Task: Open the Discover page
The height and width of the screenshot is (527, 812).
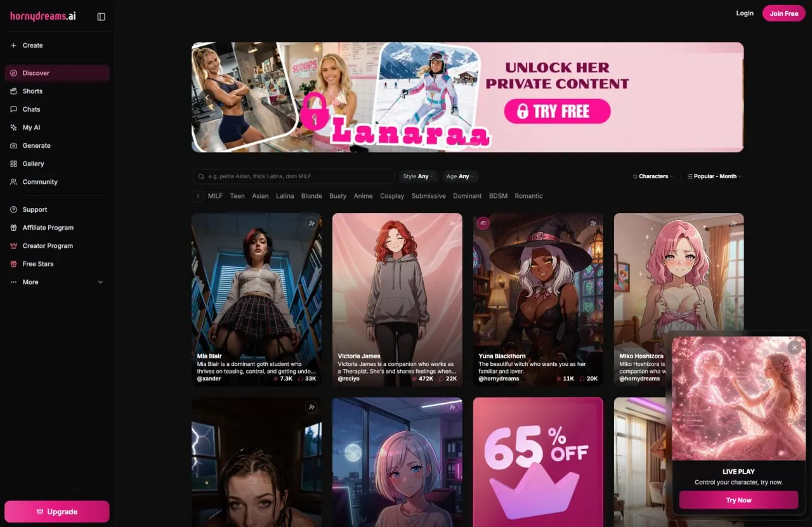Action: click(x=57, y=73)
